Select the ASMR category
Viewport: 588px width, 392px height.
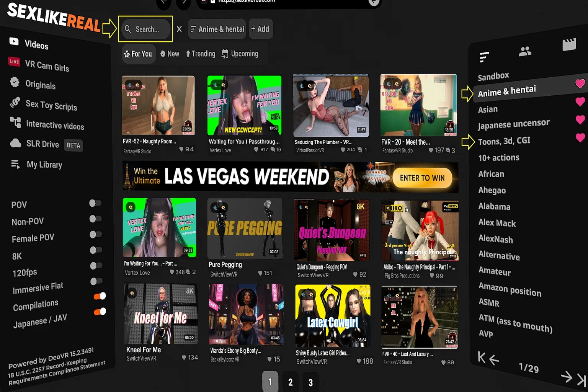[489, 303]
